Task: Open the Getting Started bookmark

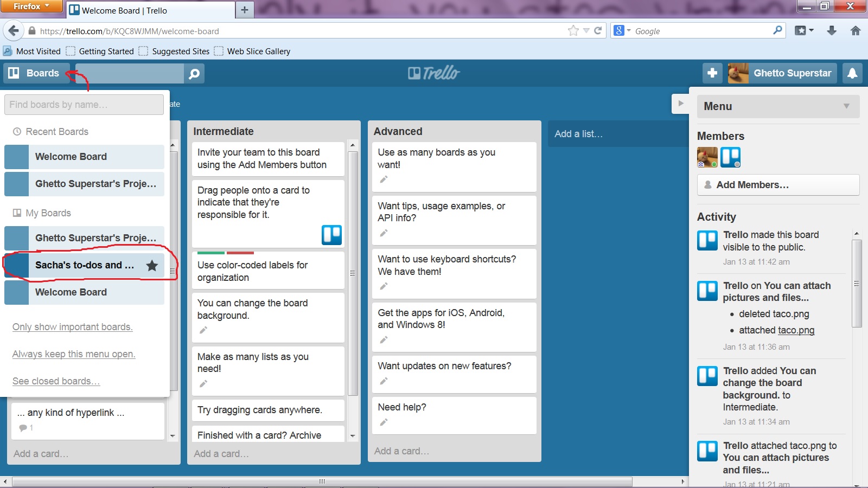Action: (100, 52)
